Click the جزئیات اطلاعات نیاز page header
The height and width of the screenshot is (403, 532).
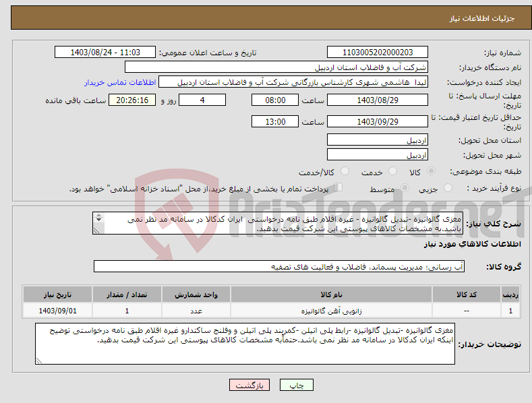(482, 18)
